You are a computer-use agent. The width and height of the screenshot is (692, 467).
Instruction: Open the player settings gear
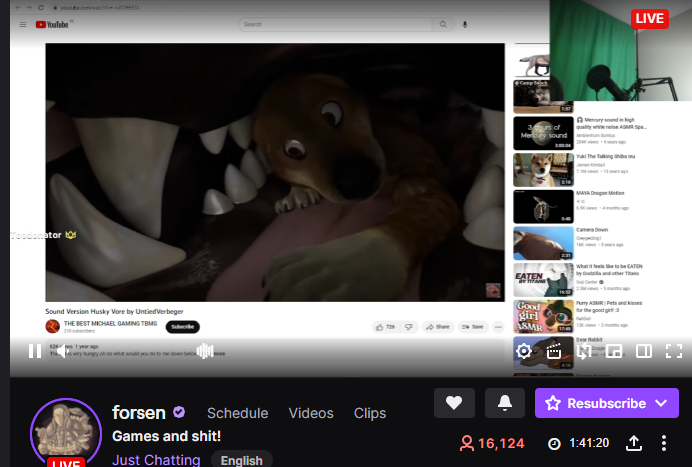(x=522, y=351)
